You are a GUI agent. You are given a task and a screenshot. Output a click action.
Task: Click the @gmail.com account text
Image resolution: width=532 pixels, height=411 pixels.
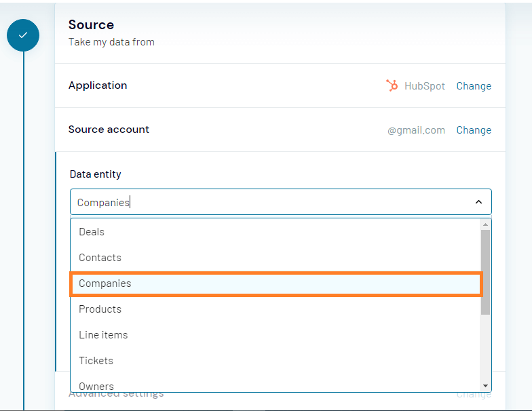416,130
